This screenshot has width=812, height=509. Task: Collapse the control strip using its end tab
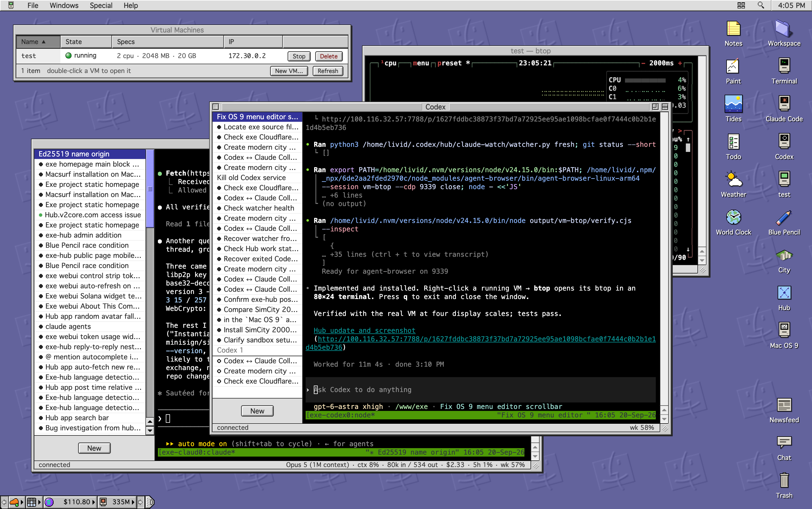(x=151, y=502)
